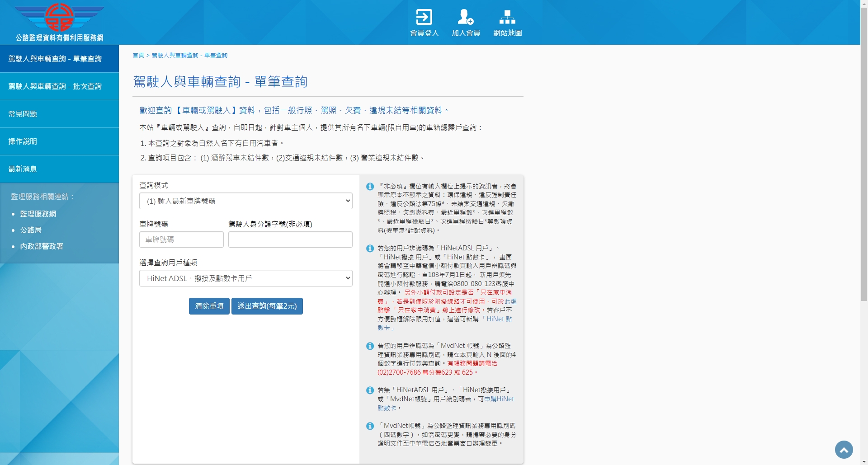Click info icon beside 若無「HiNetADSL 用戶」 note
Viewport: 868px width, 465px height.
(x=370, y=390)
